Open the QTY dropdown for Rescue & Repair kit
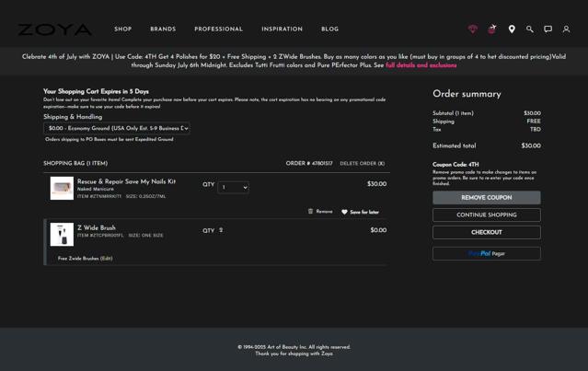The image size is (588, 371). 233,187
